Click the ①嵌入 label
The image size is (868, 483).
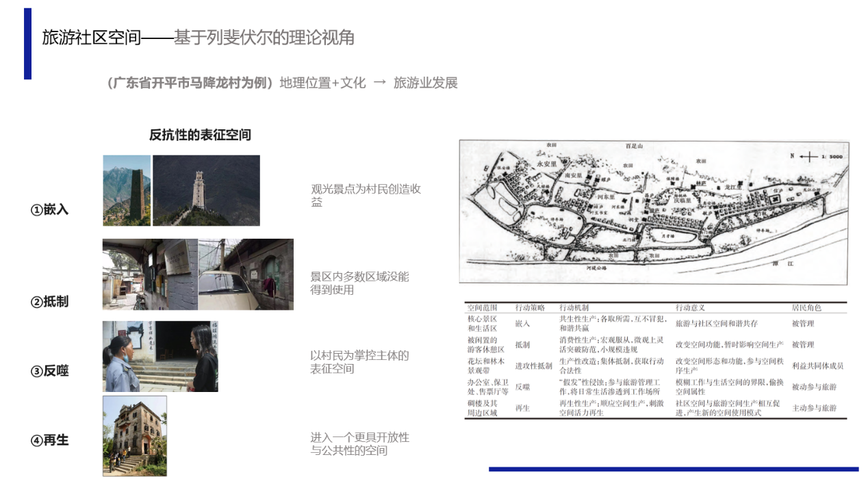tap(50, 210)
